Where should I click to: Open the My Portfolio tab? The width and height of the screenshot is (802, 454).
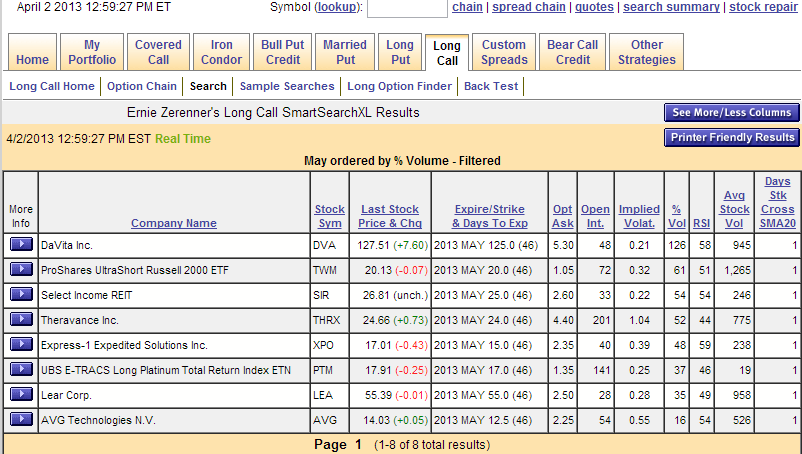pos(92,52)
